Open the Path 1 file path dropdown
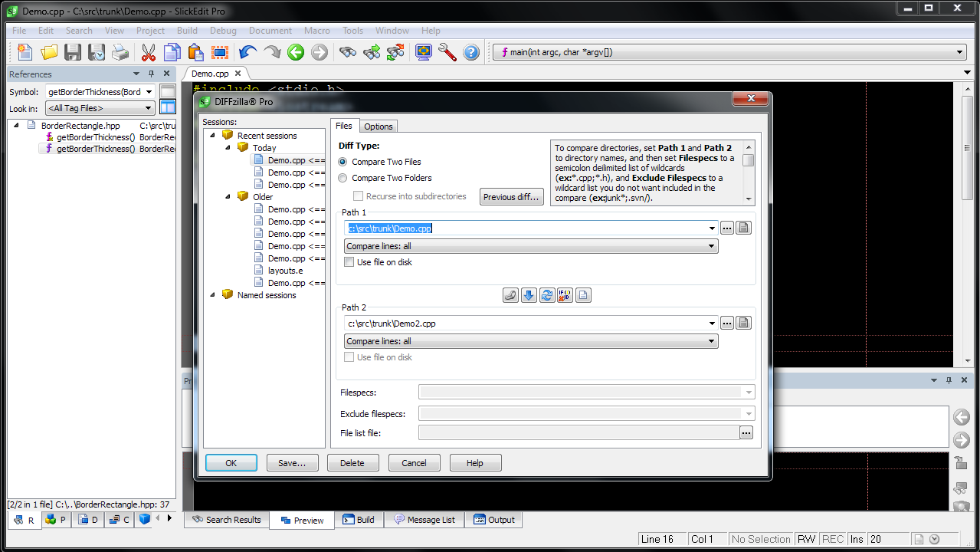The image size is (980, 552). [x=713, y=228]
